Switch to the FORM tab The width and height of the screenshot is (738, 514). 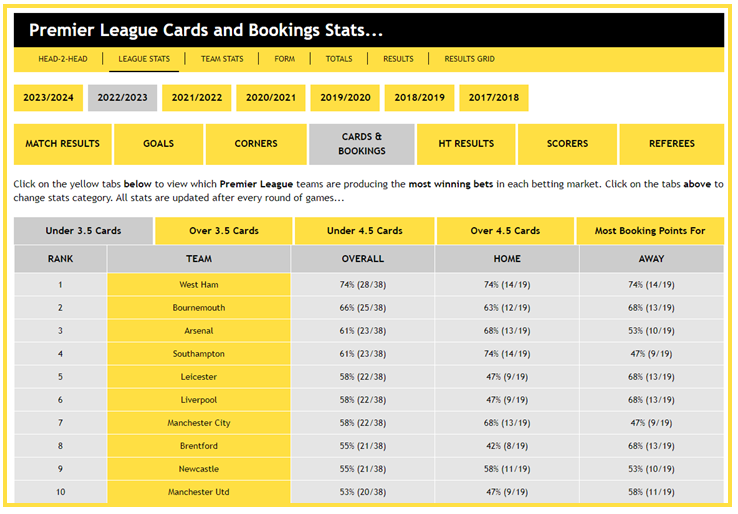pyautogui.click(x=285, y=59)
